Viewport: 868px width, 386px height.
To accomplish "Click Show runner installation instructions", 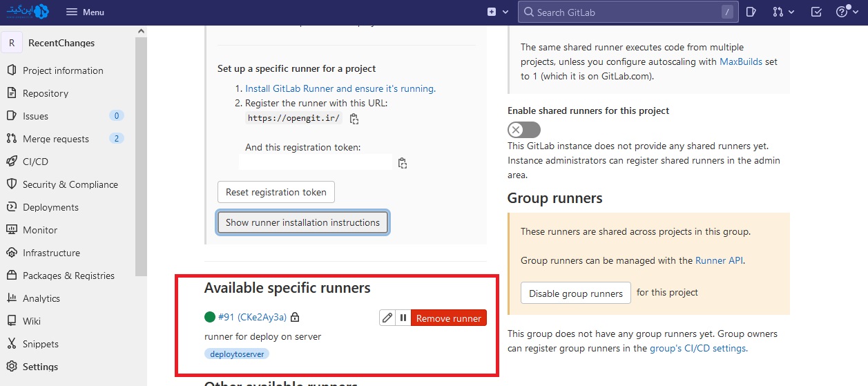I will (302, 222).
